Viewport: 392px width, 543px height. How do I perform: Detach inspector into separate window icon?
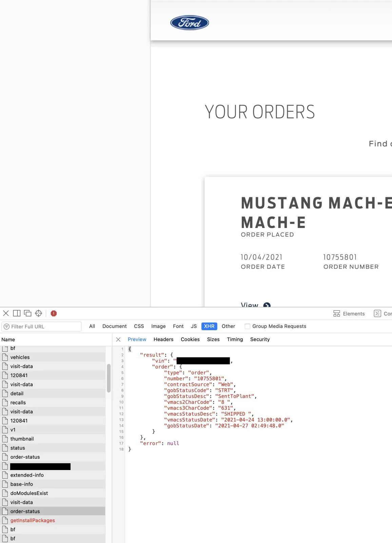pos(27,313)
